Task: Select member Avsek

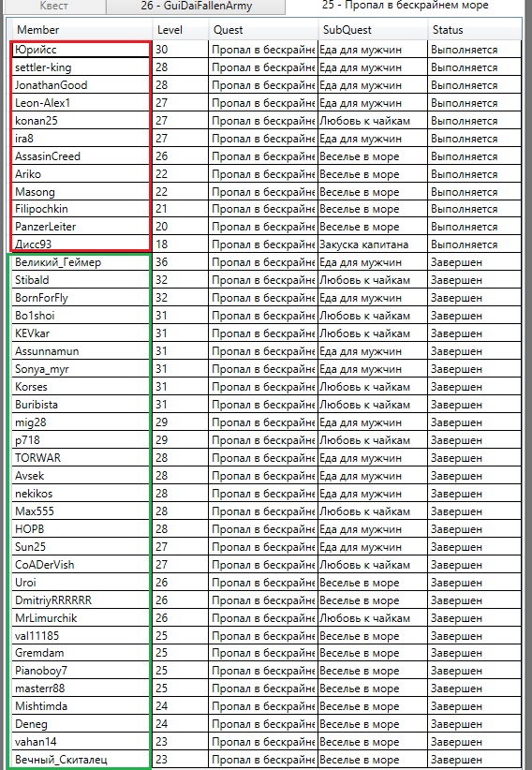Action: pos(81,475)
